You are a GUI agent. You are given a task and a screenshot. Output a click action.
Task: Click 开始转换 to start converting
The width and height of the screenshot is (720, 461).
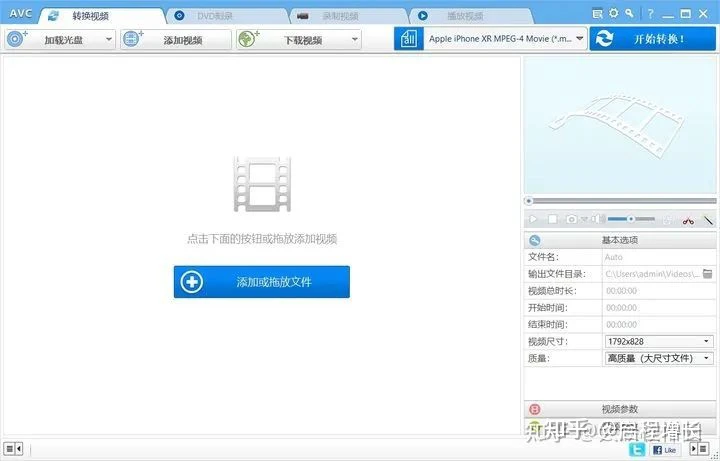click(652, 39)
